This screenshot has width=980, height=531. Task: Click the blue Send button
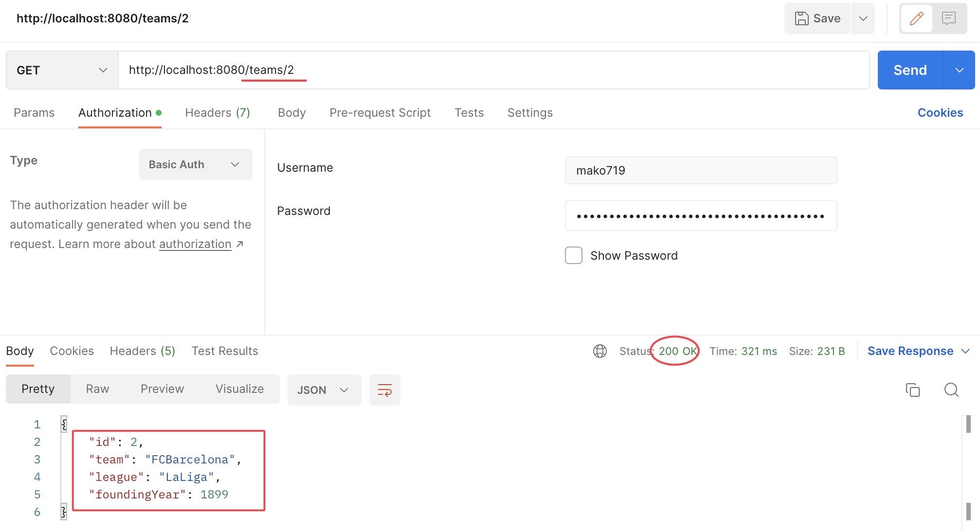point(910,70)
